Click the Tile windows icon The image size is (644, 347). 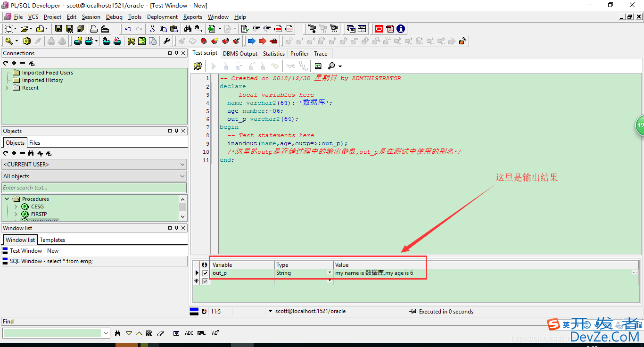pos(362,29)
